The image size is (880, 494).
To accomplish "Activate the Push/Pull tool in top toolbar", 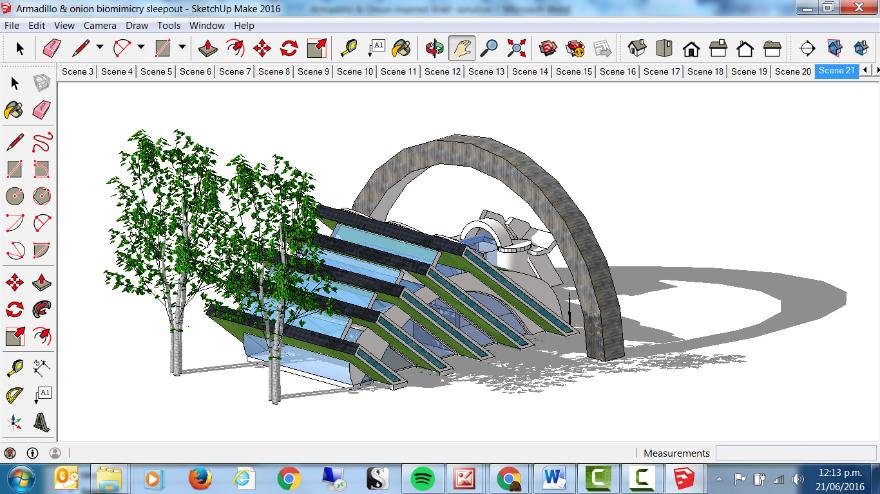I will pos(208,48).
